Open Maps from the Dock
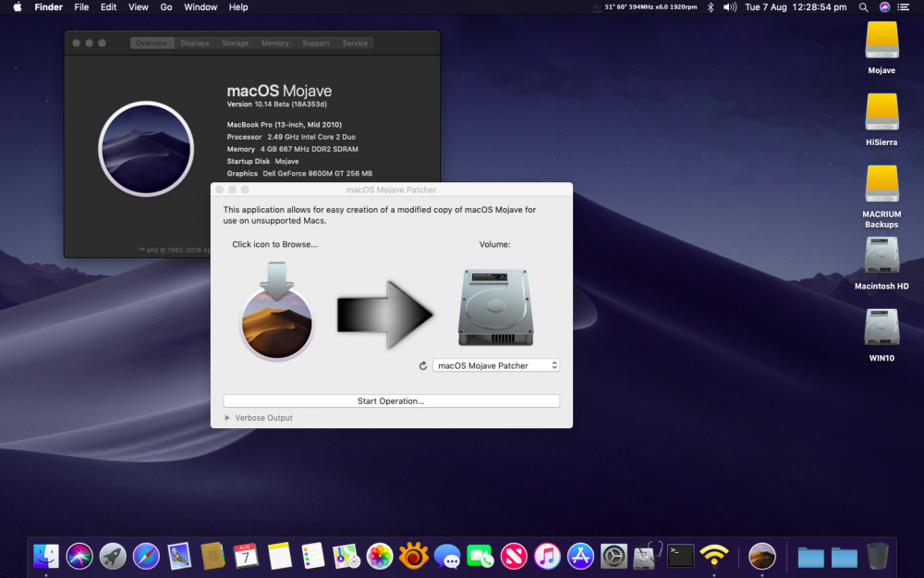The width and height of the screenshot is (924, 578). click(x=346, y=556)
